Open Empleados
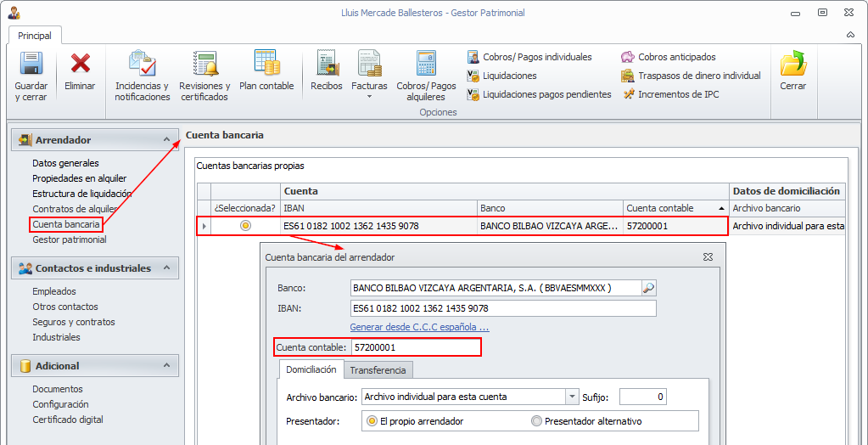This screenshot has width=868, height=445. tap(54, 291)
